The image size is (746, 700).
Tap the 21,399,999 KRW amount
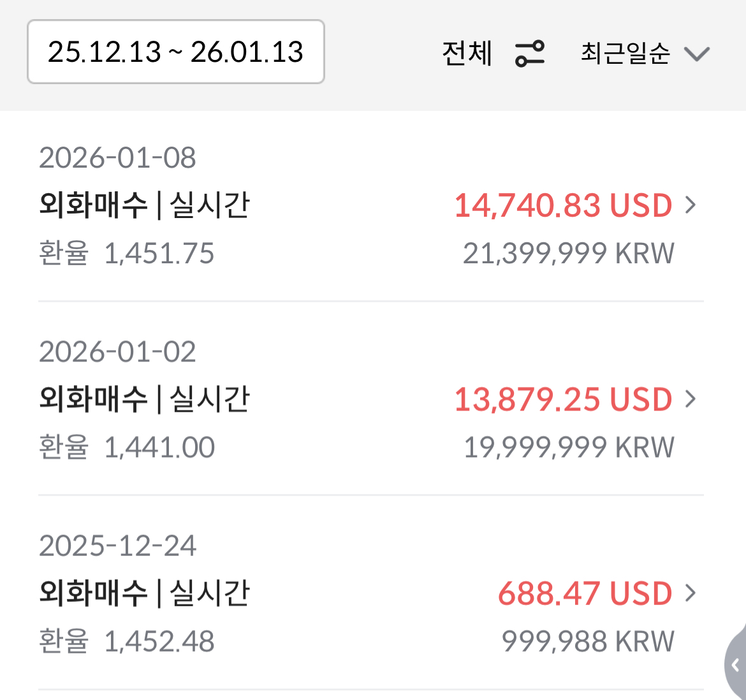568,253
